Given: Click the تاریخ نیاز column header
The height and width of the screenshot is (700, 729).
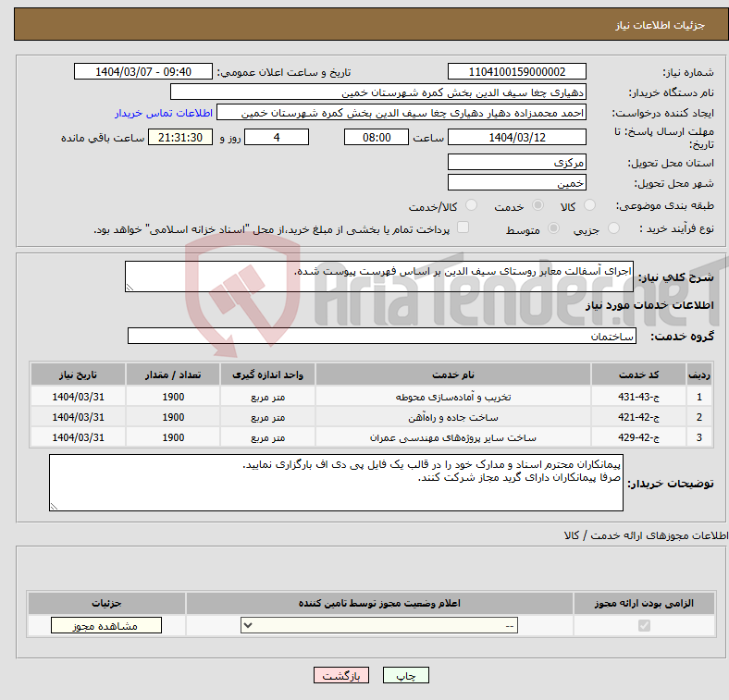Looking at the screenshot, I should (78, 375).
